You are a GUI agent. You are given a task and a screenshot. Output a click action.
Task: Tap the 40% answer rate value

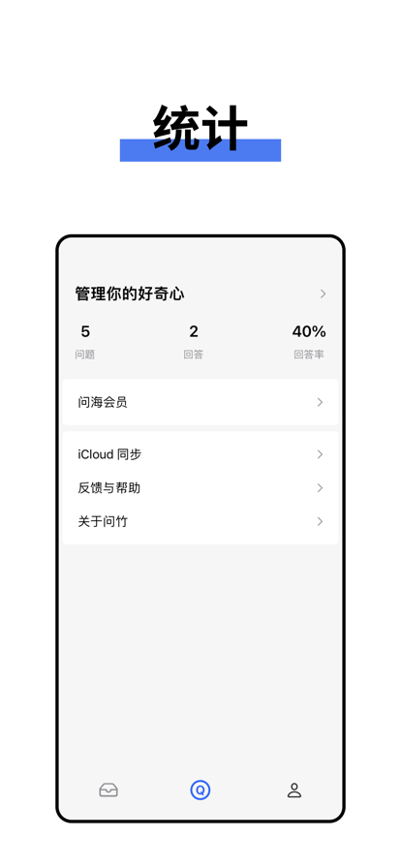(309, 331)
